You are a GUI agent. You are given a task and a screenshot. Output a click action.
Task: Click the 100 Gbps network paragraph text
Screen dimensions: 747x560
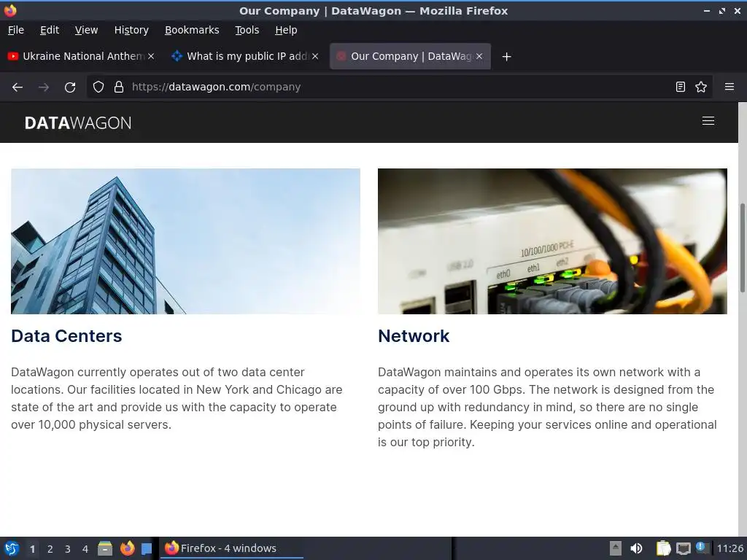[x=547, y=407]
